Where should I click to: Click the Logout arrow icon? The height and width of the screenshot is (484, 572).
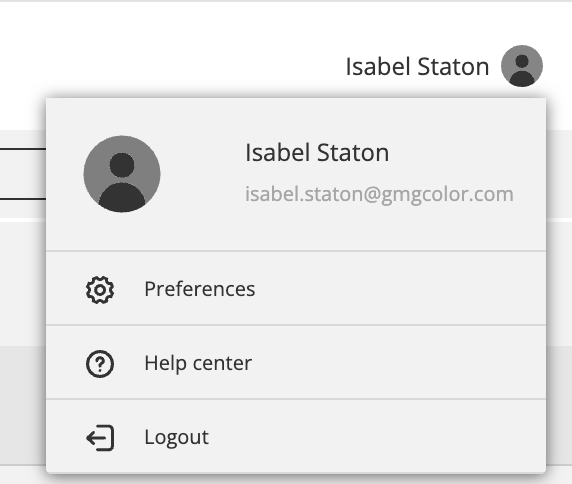pyautogui.click(x=100, y=438)
